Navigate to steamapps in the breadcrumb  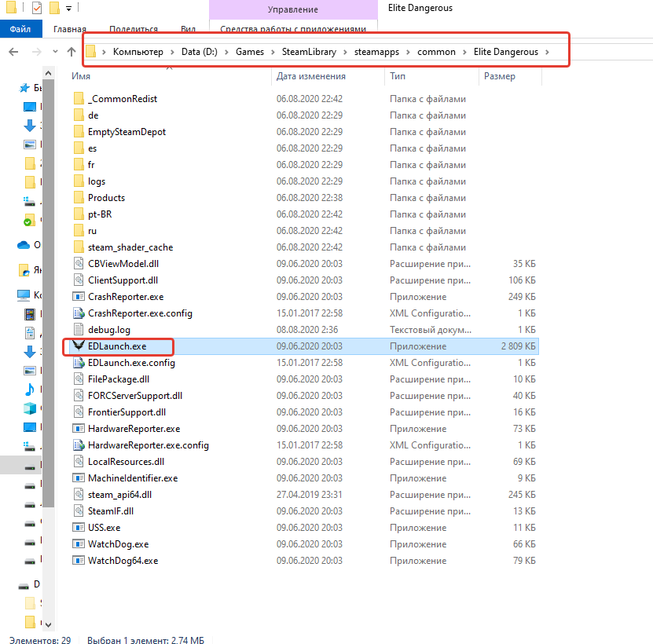(376, 52)
